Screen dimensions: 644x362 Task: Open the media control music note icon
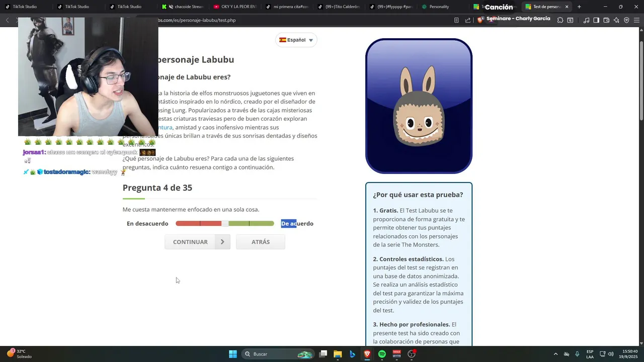coord(586,20)
